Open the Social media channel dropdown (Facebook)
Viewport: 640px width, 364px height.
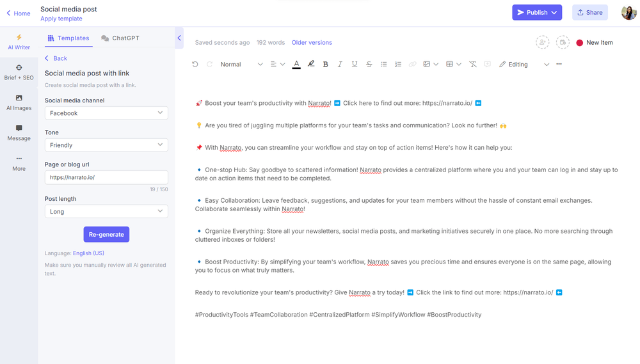[106, 113]
